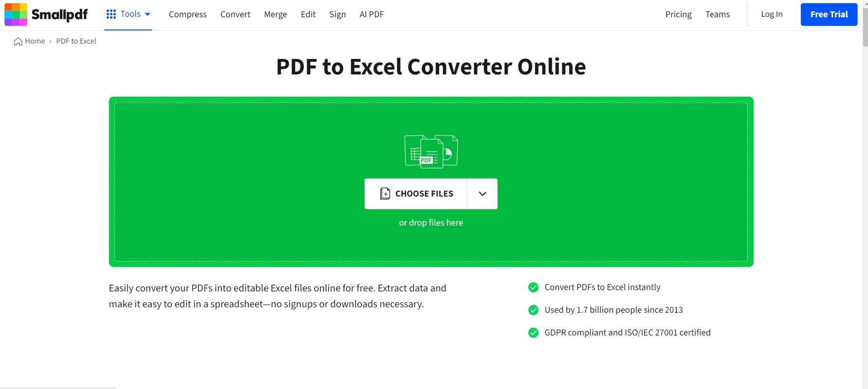Click the PDF file illustration in drop zone
The width and height of the screenshot is (868, 389).
coord(431,151)
